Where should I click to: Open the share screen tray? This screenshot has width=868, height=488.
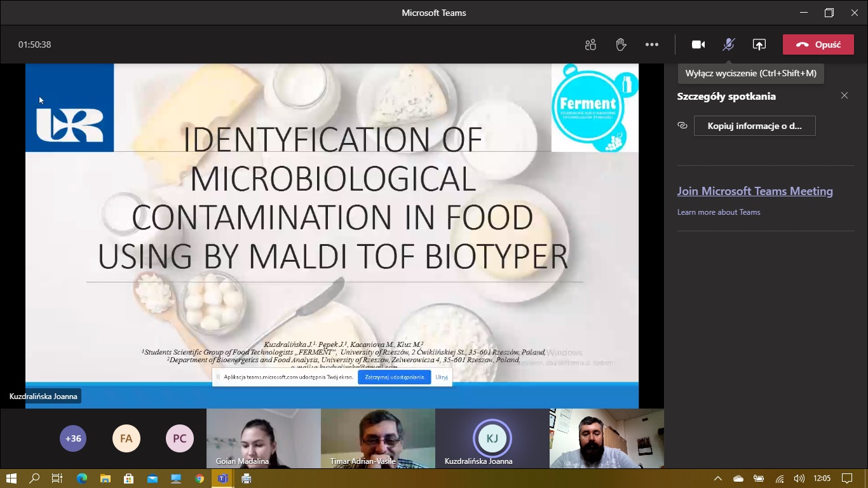[x=759, y=44]
